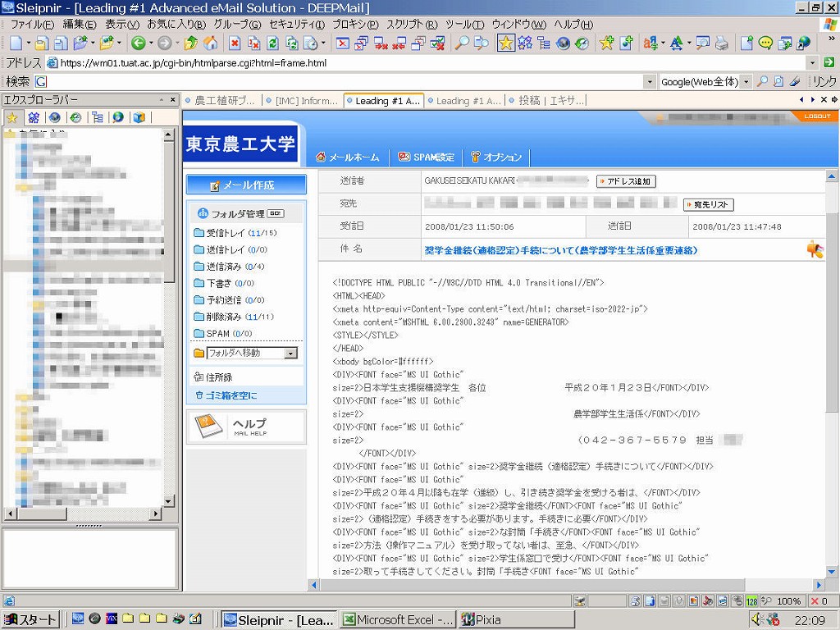Click the 住所録 address book link
This screenshot has height=630, width=840.
[x=213, y=377]
